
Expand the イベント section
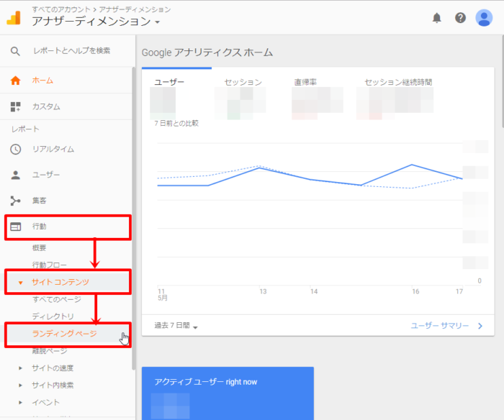coord(21,402)
